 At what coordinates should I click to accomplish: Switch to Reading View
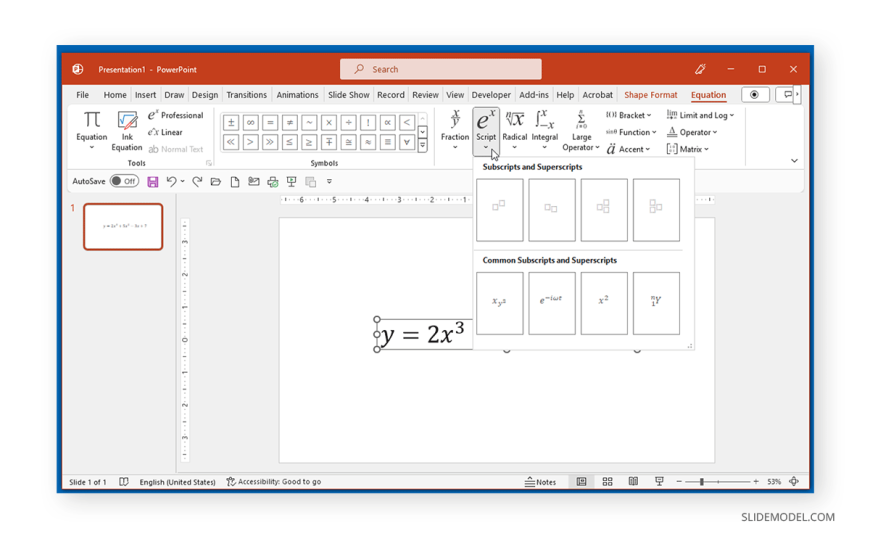pyautogui.click(x=633, y=482)
